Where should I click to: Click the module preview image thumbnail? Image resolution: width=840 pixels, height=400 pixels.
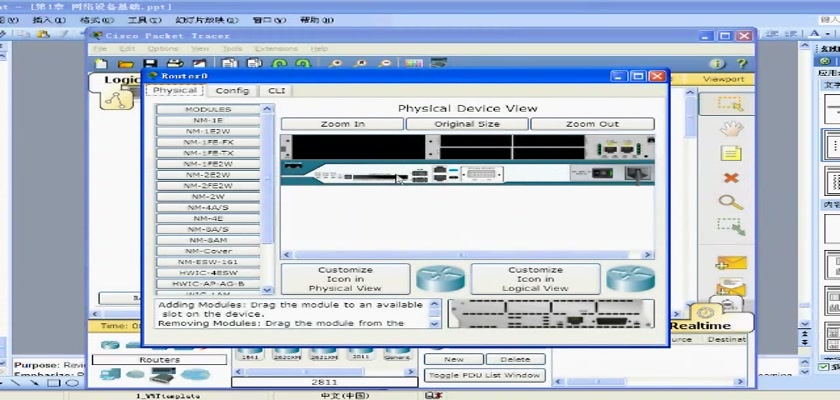551,313
